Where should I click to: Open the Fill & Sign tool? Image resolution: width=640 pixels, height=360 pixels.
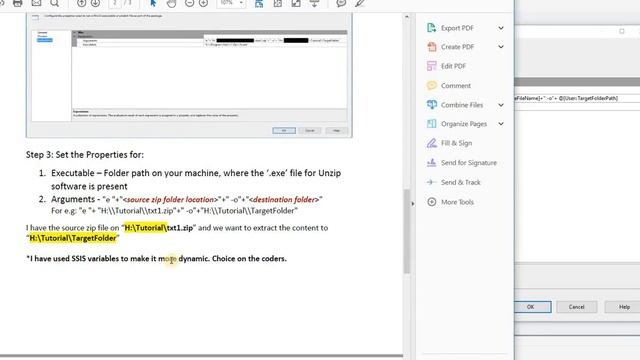[456, 143]
